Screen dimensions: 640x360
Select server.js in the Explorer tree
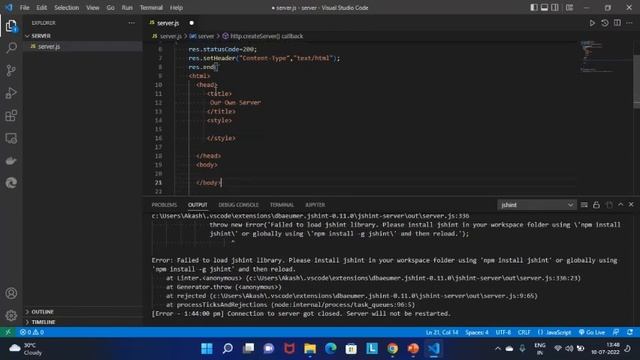(x=83, y=47)
